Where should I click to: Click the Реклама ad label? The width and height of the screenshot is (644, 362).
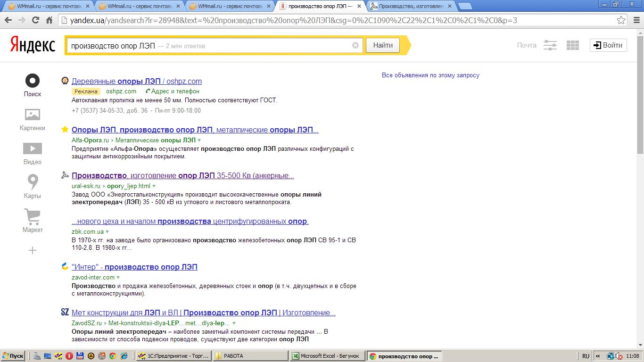(86, 91)
